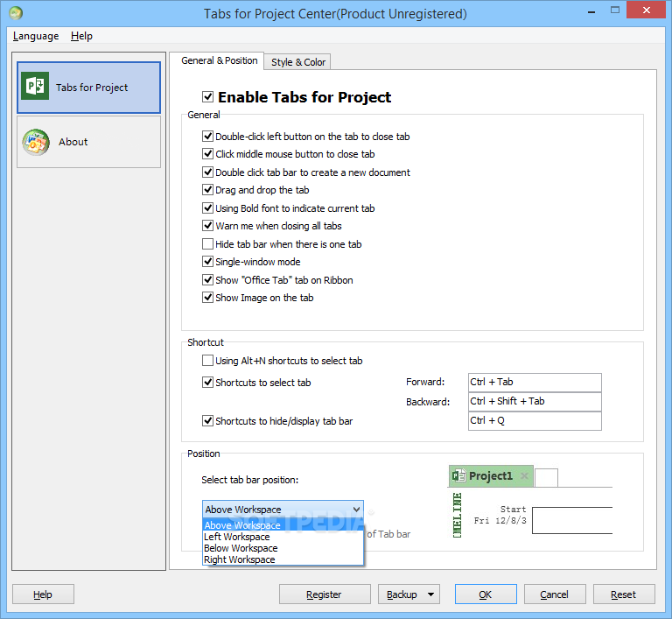Toggle Click middle mouse button to close tab
Viewport: 672px width, 619px height.
click(x=208, y=154)
